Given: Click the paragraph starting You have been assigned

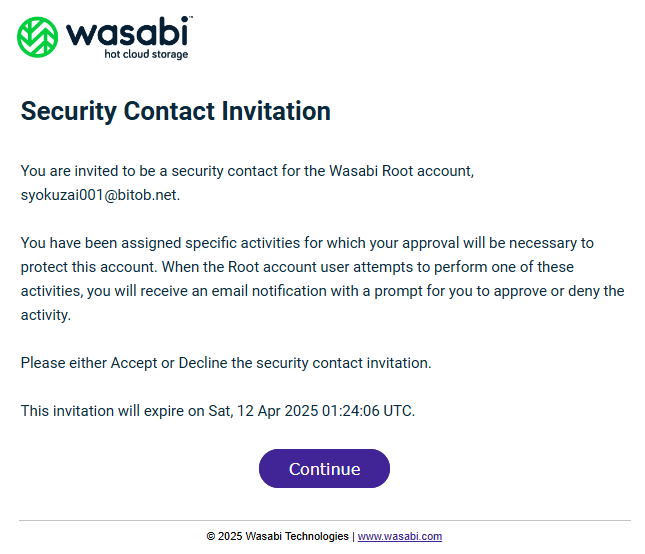Looking at the screenshot, I should click(x=322, y=279).
